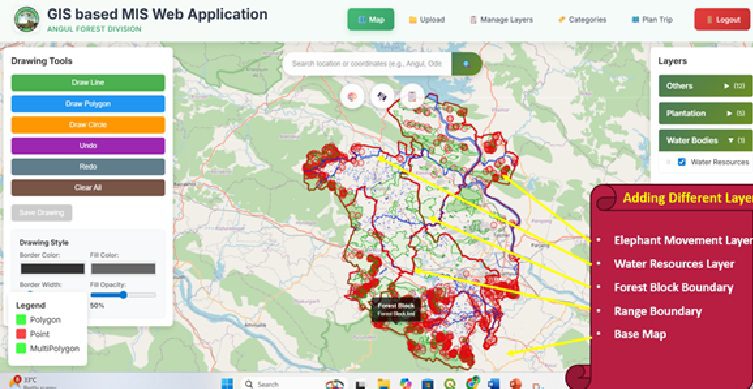This screenshot has height=389, width=753.
Task: Open QGIS from the taskbar
Action: tap(450, 384)
